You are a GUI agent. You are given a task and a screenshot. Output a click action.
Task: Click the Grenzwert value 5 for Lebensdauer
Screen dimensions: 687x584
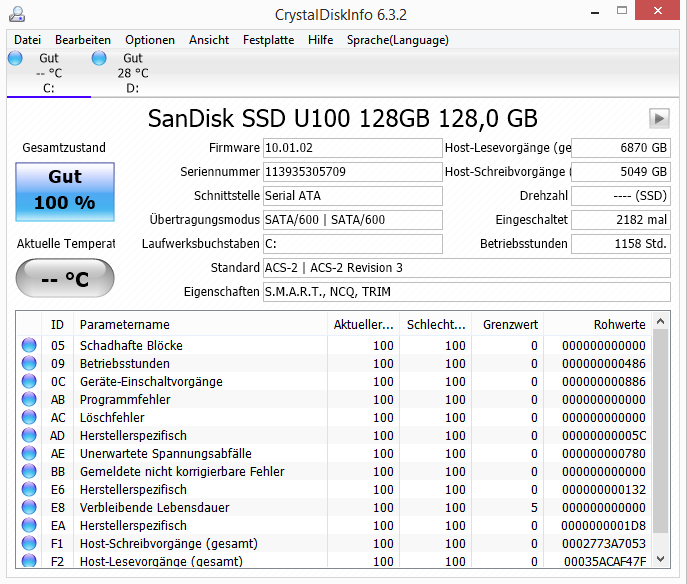534,507
